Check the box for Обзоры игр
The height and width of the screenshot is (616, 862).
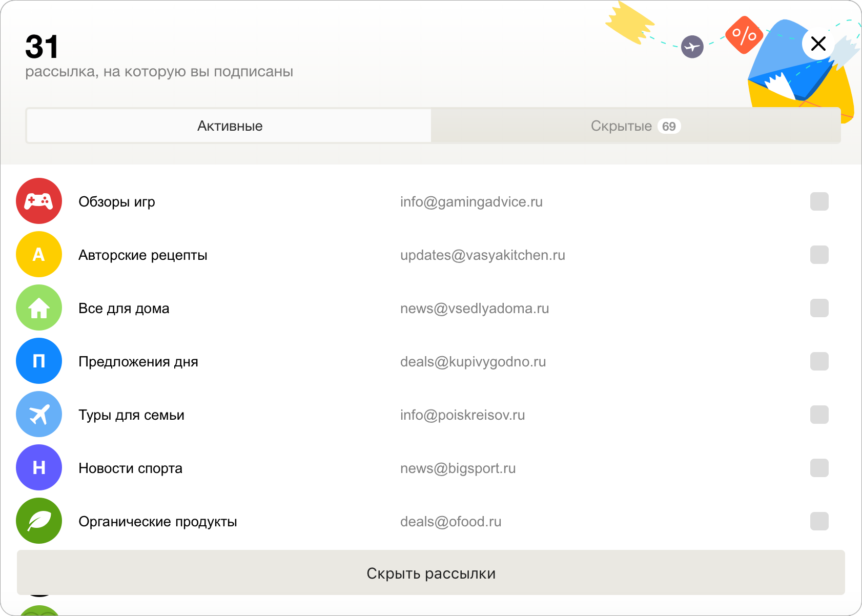[x=819, y=201]
